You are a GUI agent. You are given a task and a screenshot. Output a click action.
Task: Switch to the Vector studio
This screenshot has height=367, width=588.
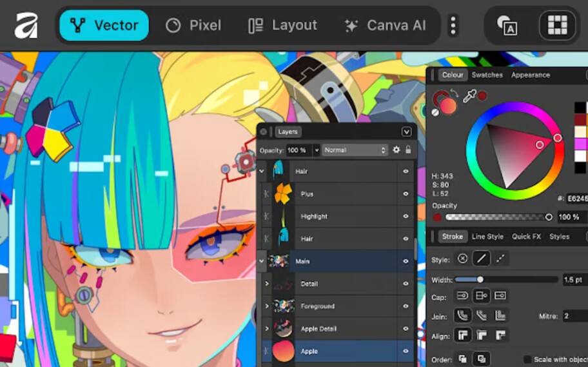click(x=104, y=25)
